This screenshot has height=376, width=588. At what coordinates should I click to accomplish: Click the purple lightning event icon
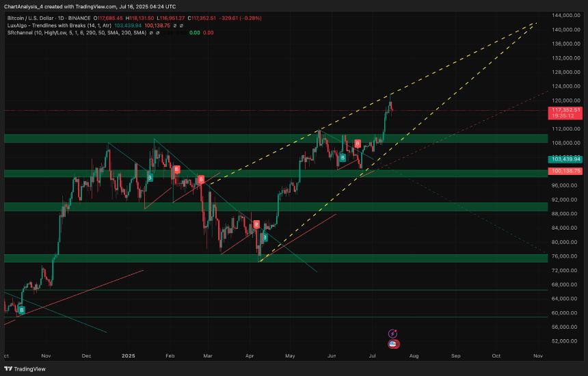[x=392, y=333]
